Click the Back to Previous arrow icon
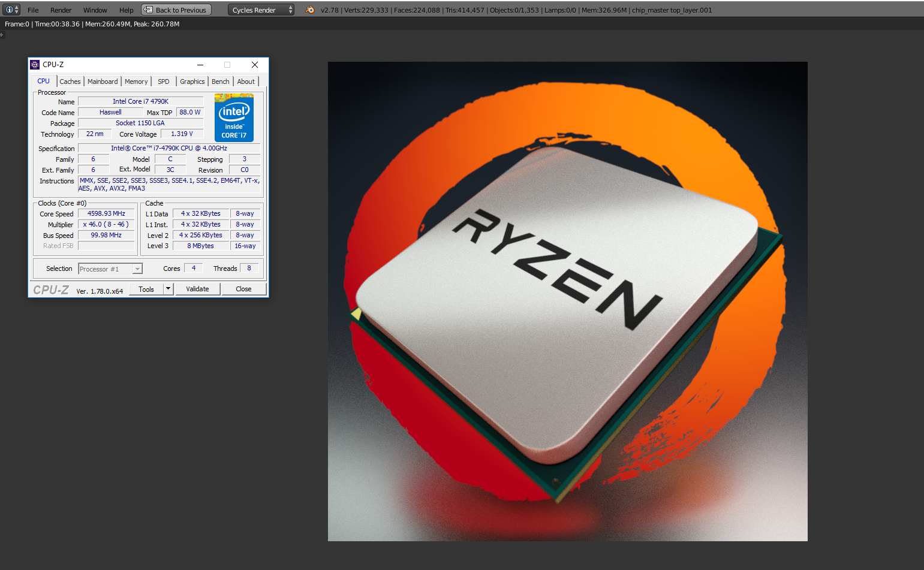924x570 pixels. tap(148, 10)
